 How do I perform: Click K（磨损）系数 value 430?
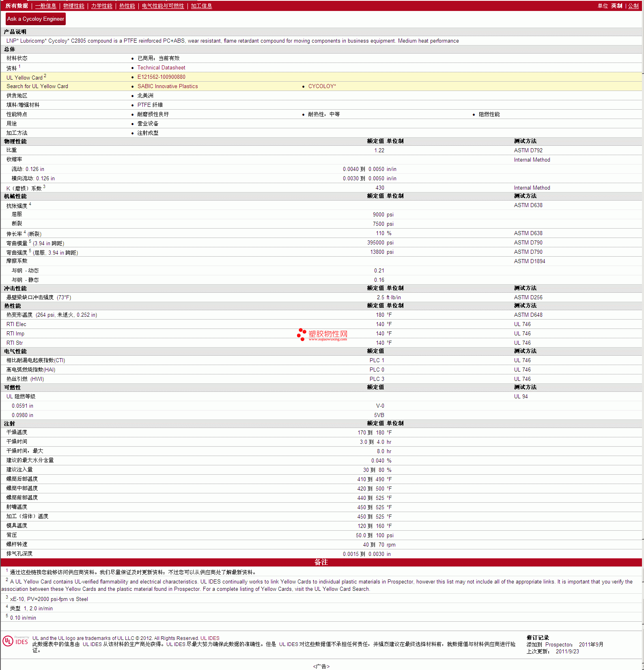[x=380, y=188]
